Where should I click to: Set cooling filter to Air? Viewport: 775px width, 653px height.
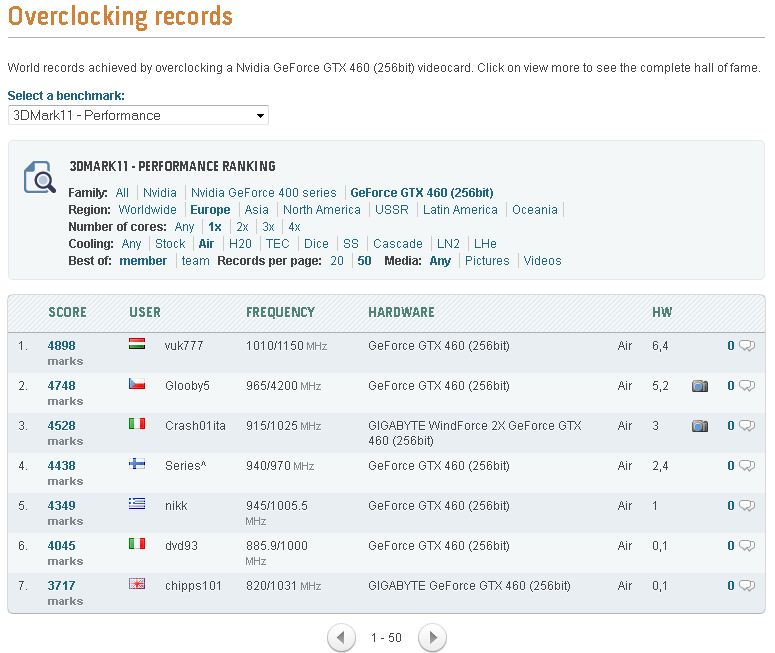point(206,244)
